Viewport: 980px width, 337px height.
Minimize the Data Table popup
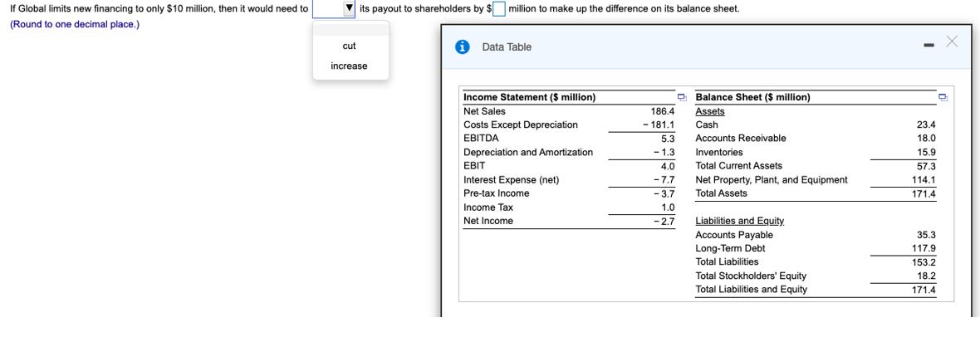929,44
